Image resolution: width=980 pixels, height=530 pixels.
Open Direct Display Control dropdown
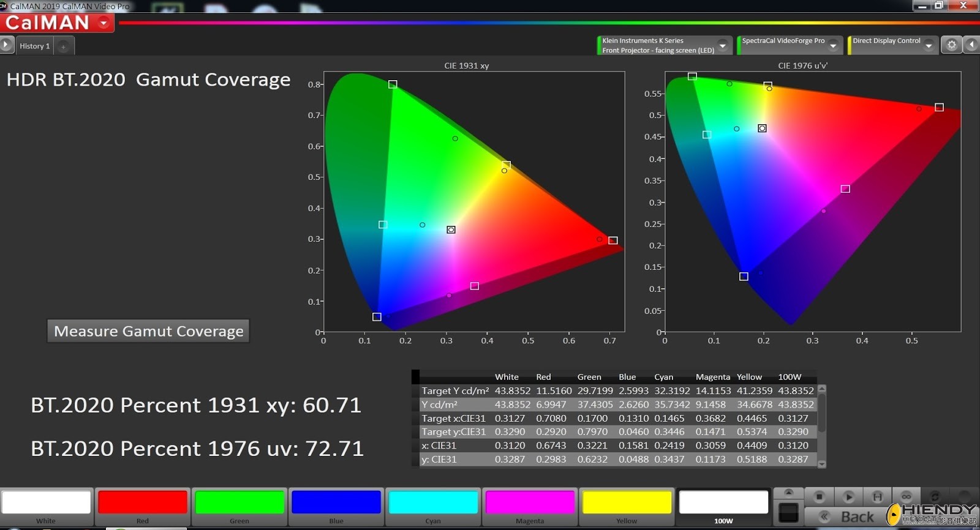tap(929, 45)
